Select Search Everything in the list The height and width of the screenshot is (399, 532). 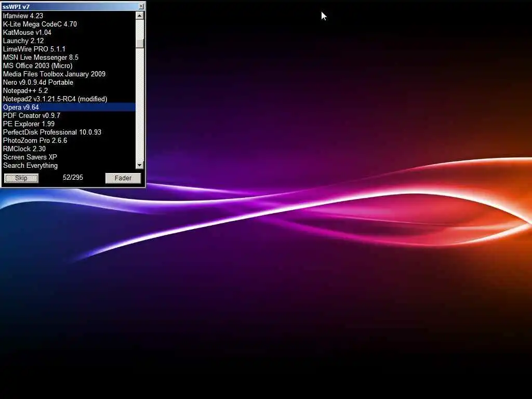click(69, 165)
